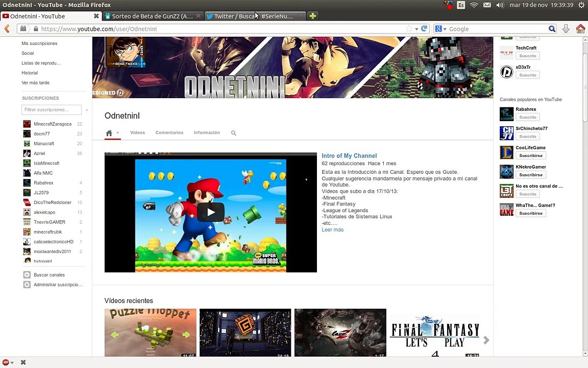This screenshot has width=588, height=368.
Task: Open the Wi-Fi network indicator
Action: pos(474,5)
